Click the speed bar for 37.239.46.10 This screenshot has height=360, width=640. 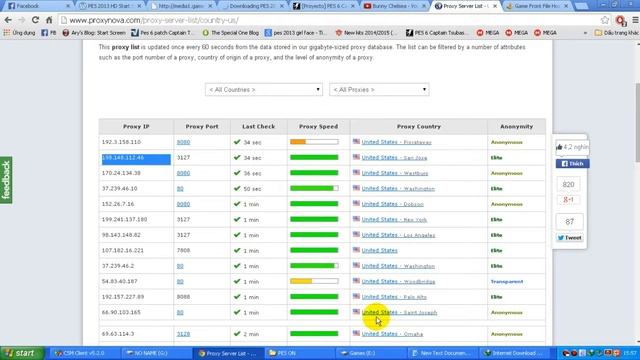tap(314, 188)
